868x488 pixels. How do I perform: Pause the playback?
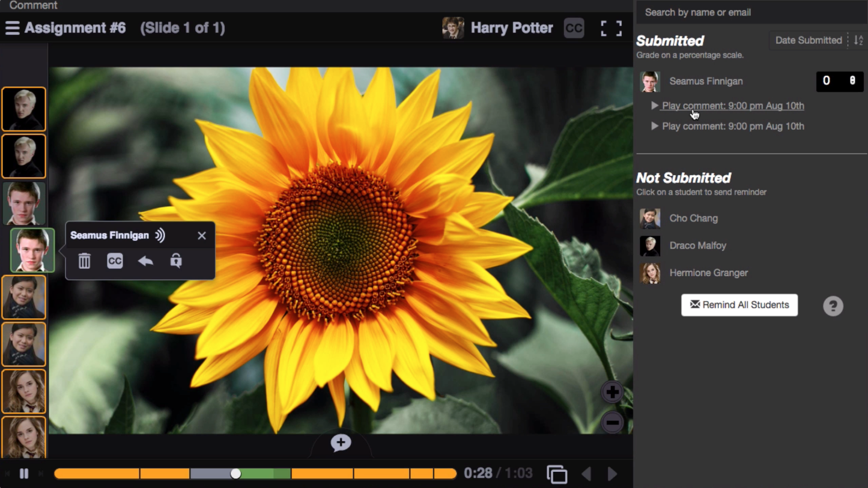pyautogui.click(x=24, y=474)
